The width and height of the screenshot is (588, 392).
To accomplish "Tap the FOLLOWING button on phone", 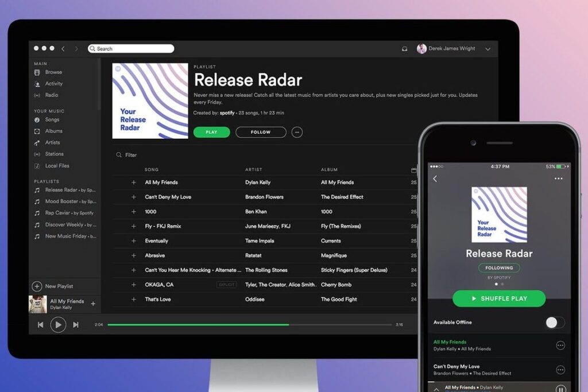I will point(499,268).
